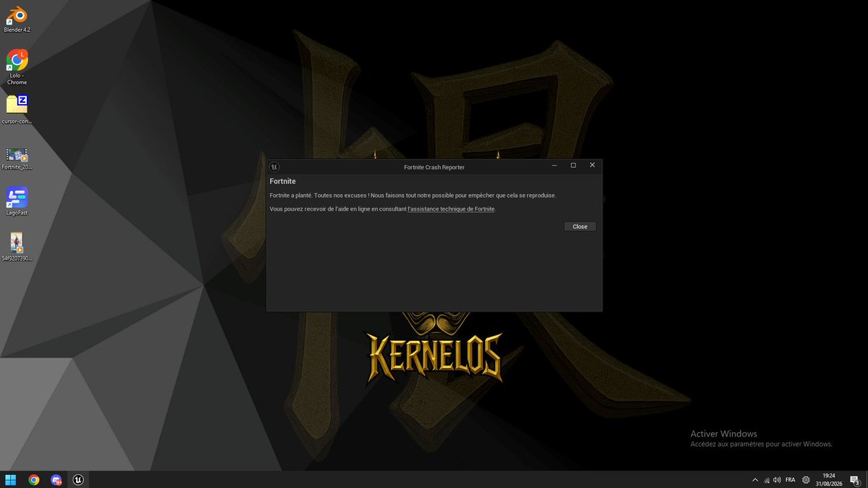The width and height of the screenshot is (868, 488).
Task: Click the Fortnite Crash Reporter title text
Action: [x=434, y=167]
